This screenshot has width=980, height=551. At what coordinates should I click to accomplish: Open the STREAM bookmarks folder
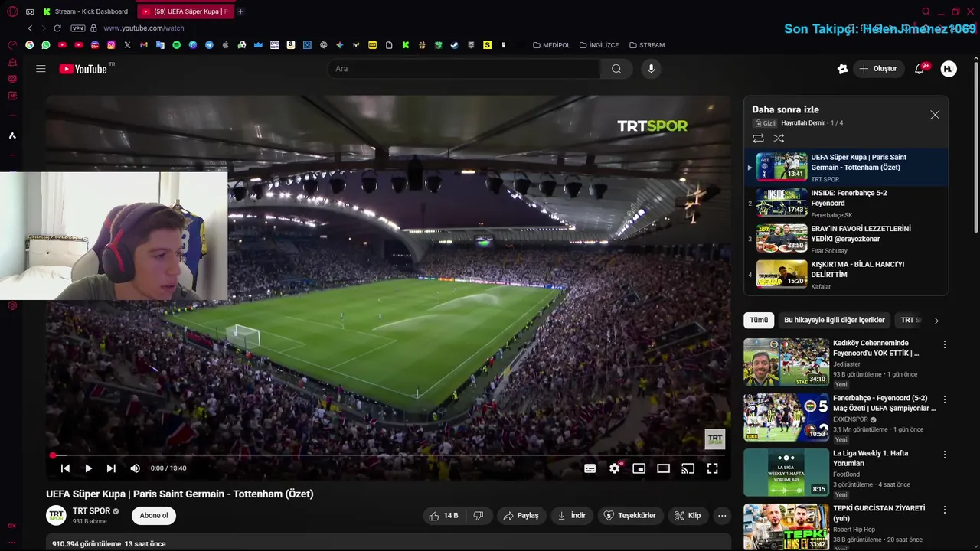tap(647, 45)
